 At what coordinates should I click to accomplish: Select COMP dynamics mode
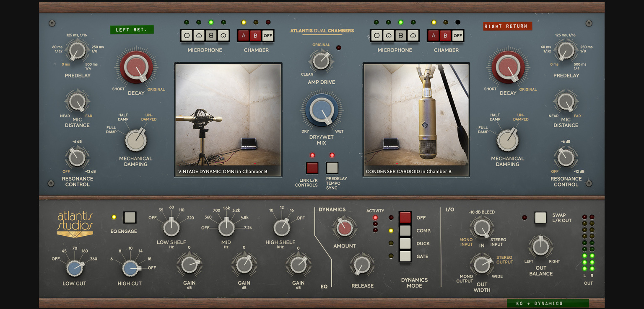coord(405,230)
